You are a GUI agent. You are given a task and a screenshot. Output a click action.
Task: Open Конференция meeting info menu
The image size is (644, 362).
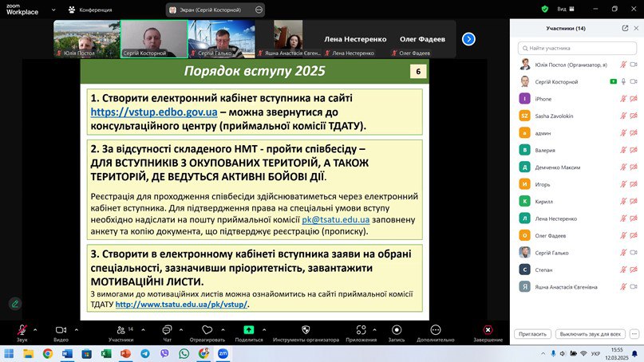click(90, 10)
